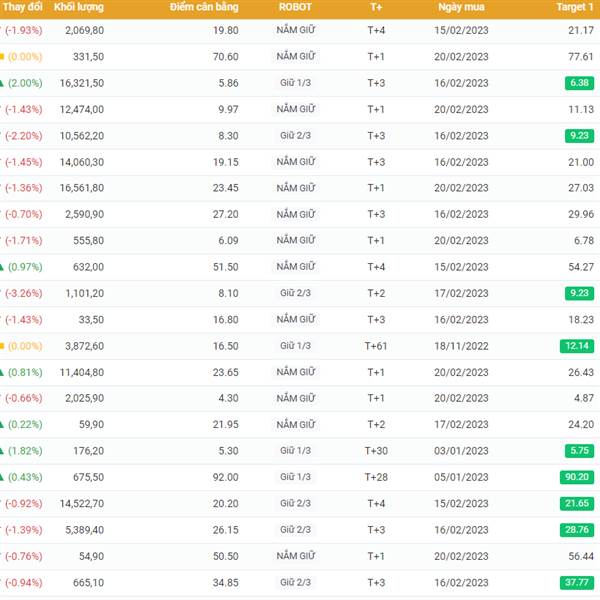The width and height of the screenshot is (600, 600).
Task: Click the target value 4.87
Action: 584,398
